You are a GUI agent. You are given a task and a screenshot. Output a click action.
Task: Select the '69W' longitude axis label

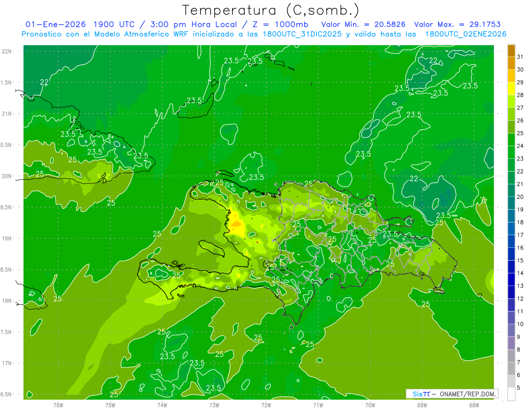[422, 405]
